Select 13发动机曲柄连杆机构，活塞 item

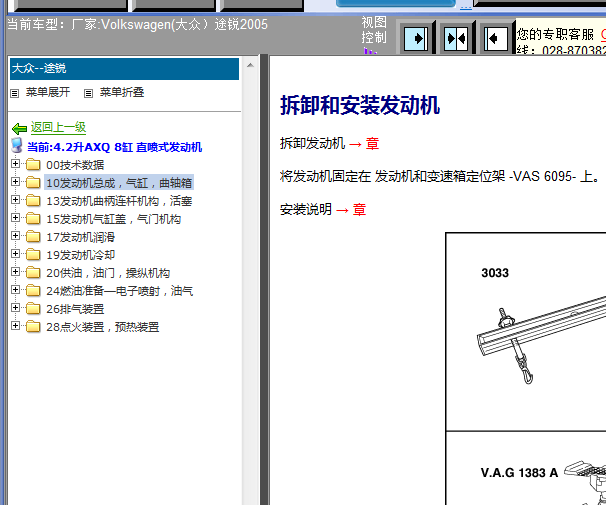[x=119, y=201]
